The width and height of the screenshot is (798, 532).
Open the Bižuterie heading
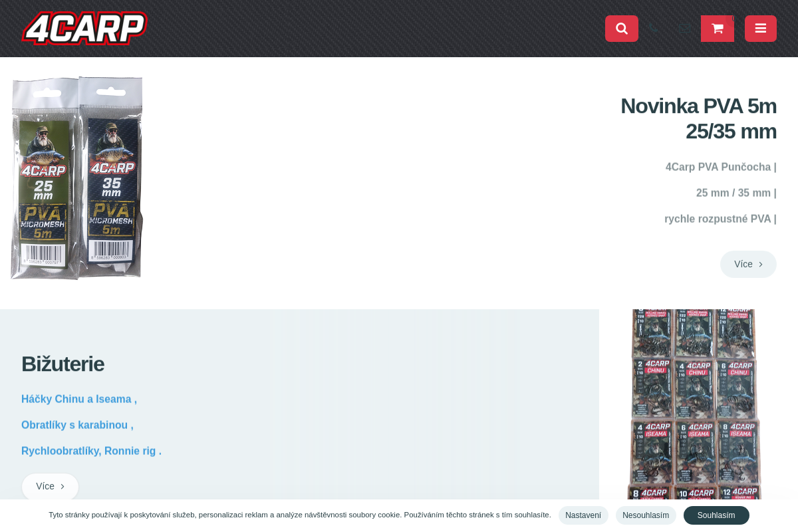click(63, 364)
